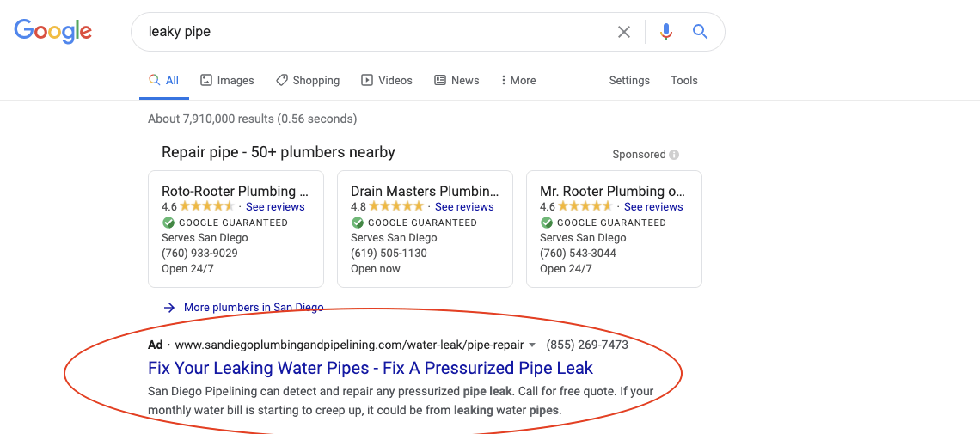Click the Google logo

[53, 31]
